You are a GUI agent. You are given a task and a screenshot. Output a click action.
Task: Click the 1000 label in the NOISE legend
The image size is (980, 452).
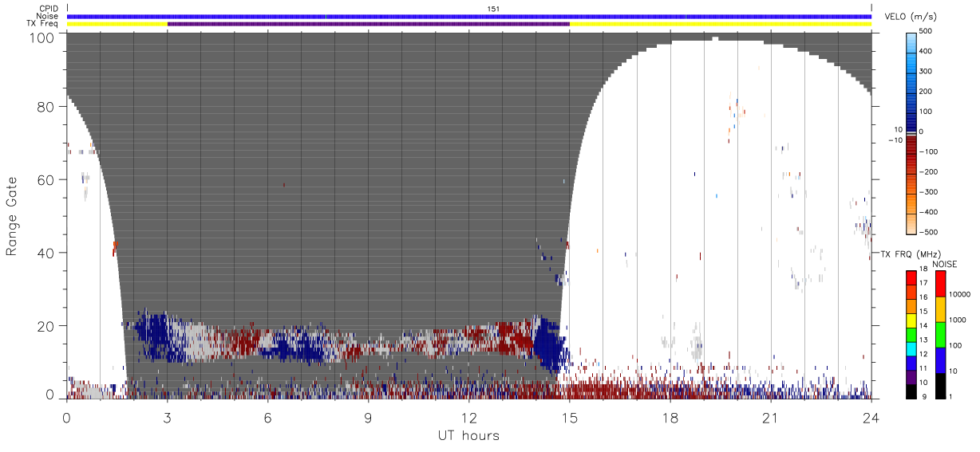tap(957, 320)
